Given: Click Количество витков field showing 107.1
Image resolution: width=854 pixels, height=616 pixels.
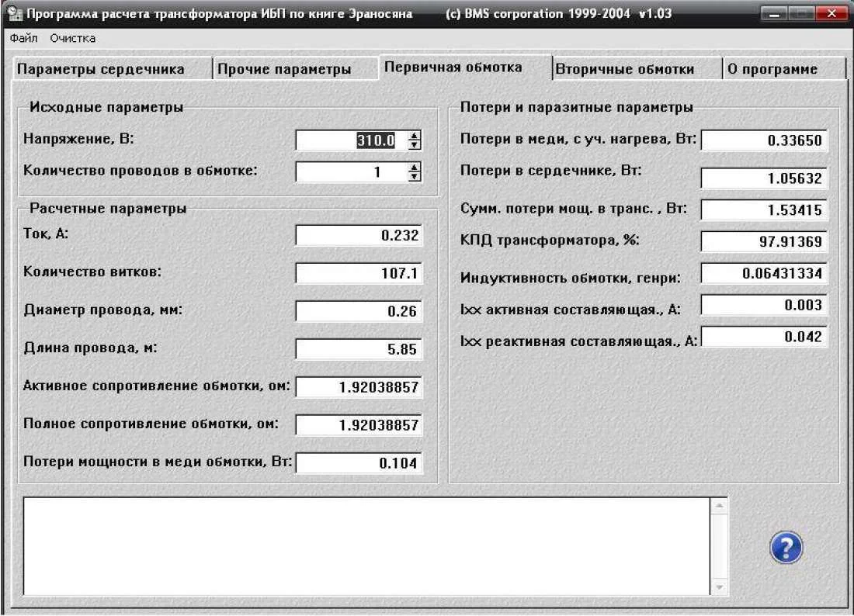Looking at the screenshot, I should tap(359, 273).
